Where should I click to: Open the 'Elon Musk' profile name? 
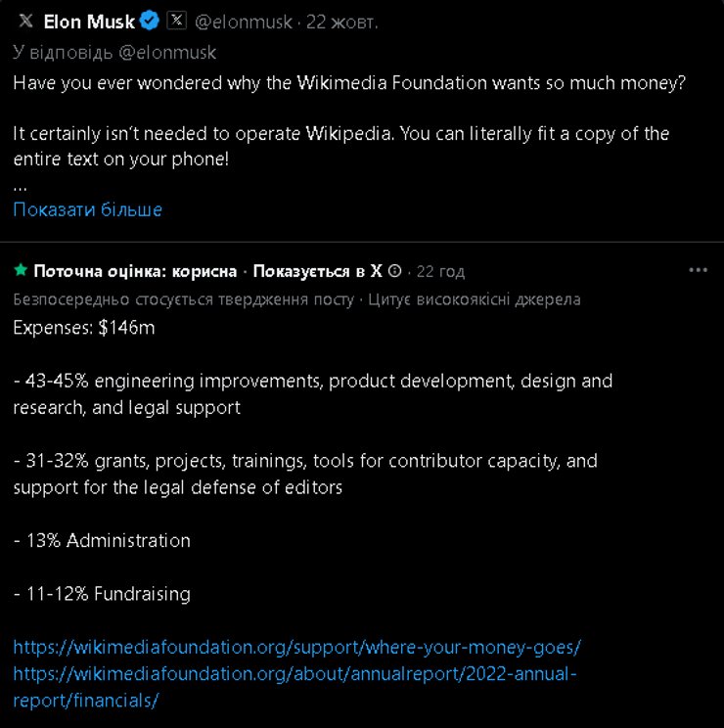[89, 21]
